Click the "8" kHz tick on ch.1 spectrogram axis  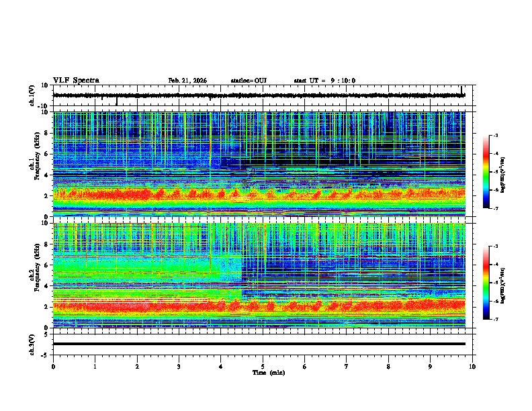46,133
